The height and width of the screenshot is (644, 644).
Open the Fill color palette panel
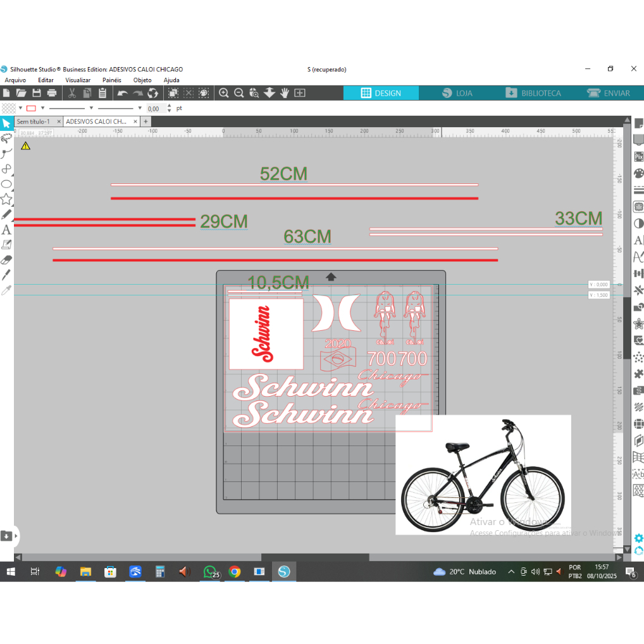pyautogui.click(x=639, y=173)
